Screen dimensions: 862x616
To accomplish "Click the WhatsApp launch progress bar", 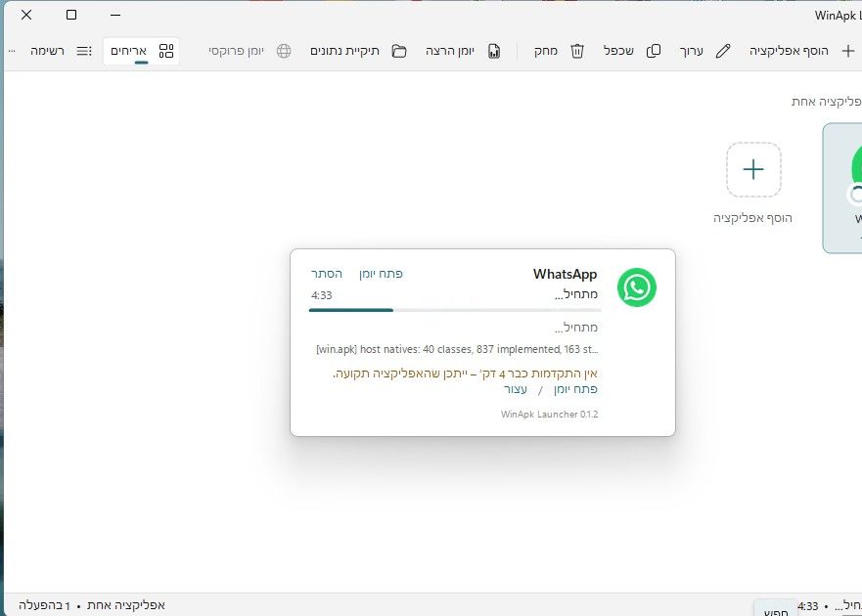I will (455, 311).
